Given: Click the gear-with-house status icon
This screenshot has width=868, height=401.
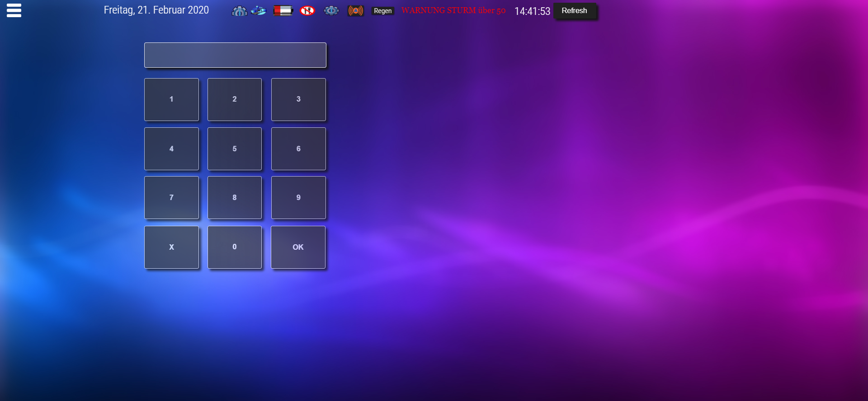Looking at the screenshot, I should click(x=239, y=11).
